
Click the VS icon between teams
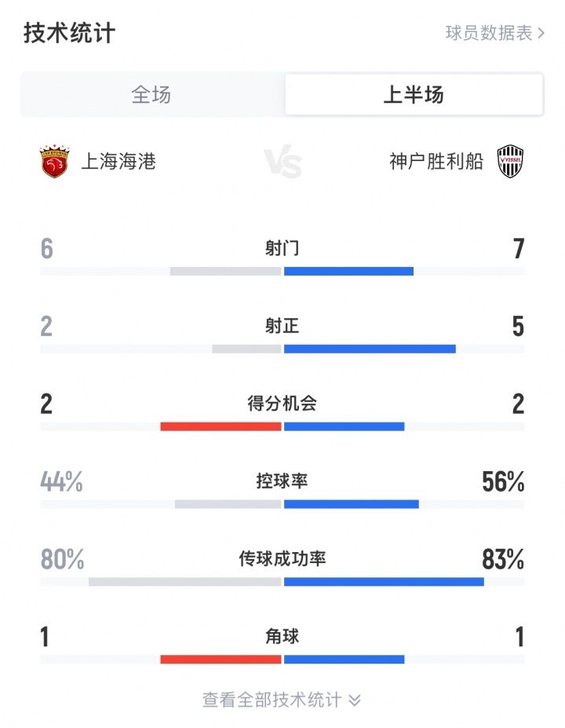tap(282, 163)
